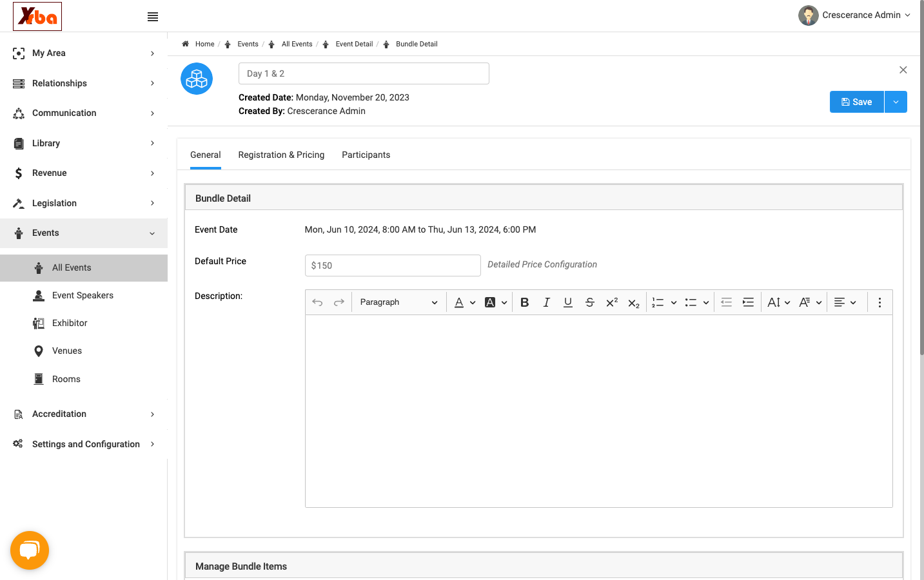The height and width of the screenshot is (580, 924).
Task: Click the Save button
Action: pos(857,102)
